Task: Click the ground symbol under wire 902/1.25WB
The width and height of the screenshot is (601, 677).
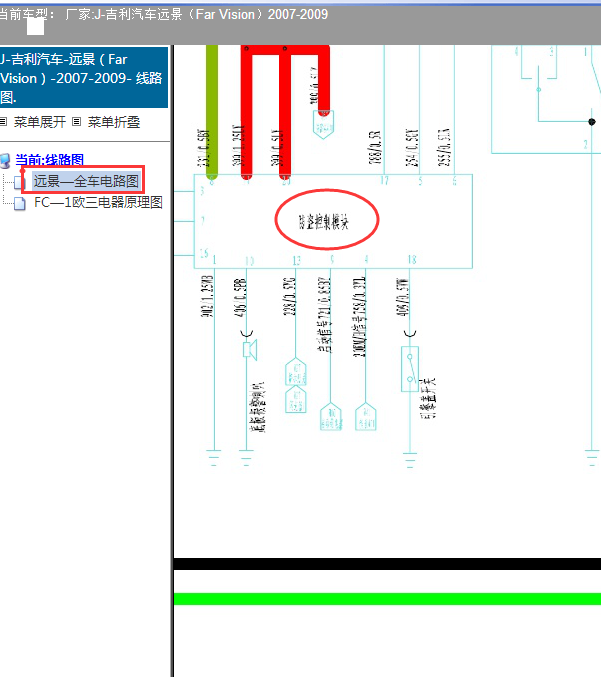Action: [214, 458]
